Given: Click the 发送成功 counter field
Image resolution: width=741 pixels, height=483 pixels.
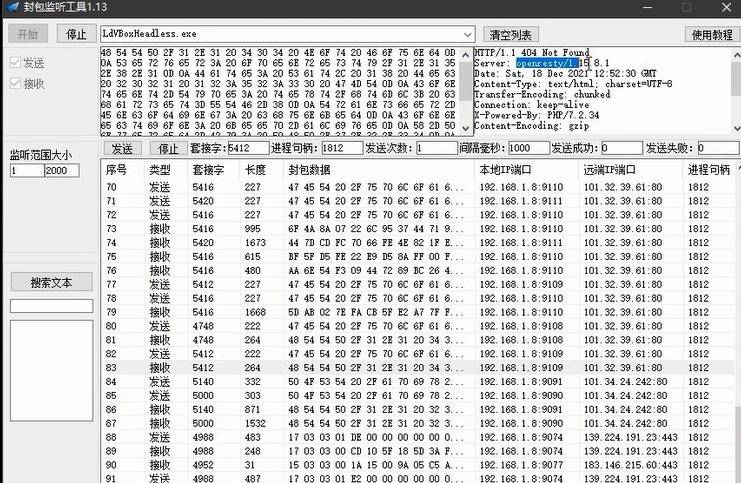Looking at the screenshot, I should pyautogui.click(x=622, y=148).
